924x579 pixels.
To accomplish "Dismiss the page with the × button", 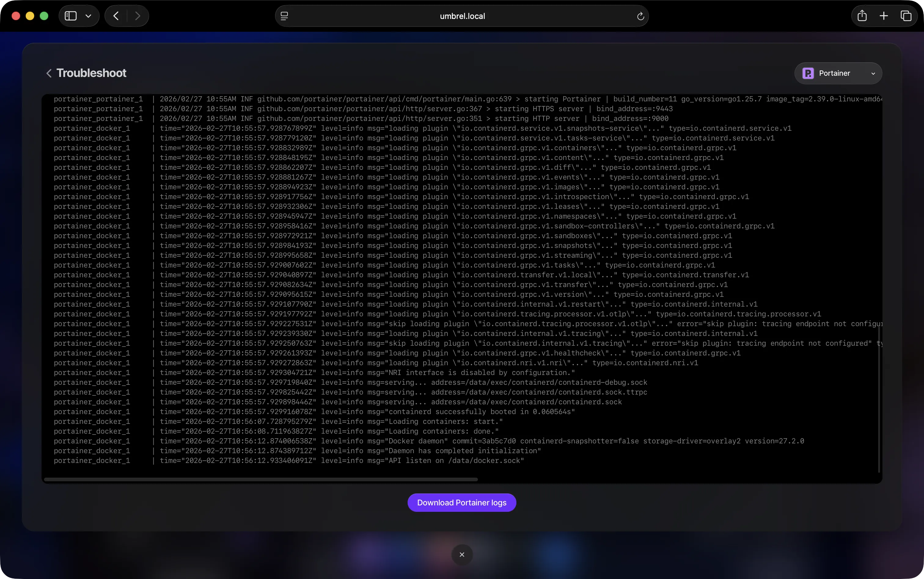I will (462, 554).
